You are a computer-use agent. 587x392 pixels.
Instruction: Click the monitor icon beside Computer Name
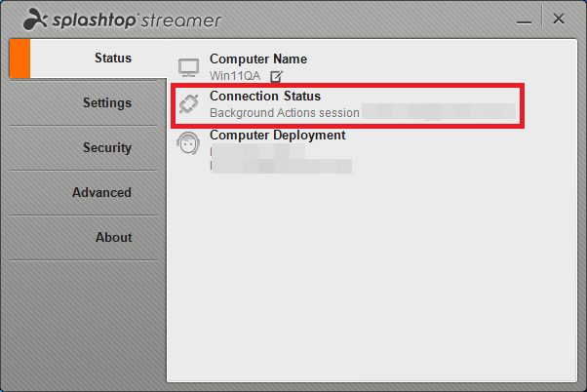(x=188, y=67)
